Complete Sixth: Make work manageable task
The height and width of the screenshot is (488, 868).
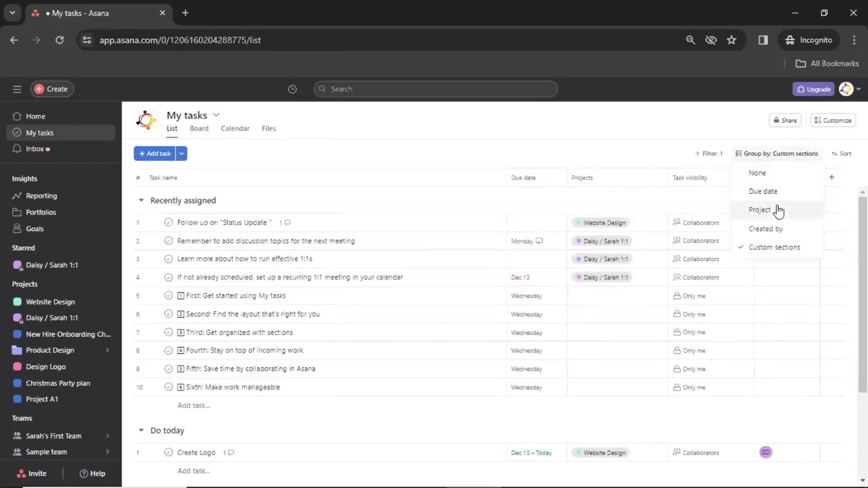pos(169,387)
